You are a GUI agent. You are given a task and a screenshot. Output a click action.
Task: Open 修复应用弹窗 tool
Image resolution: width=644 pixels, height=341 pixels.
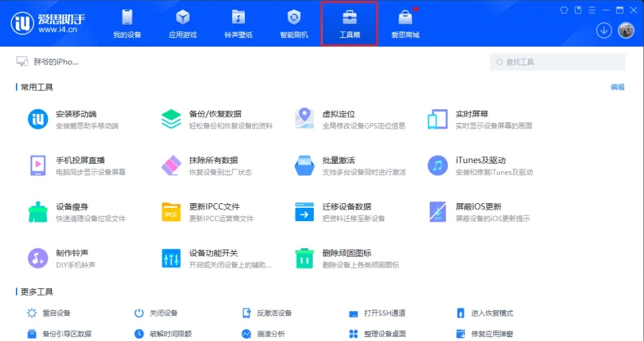pyautogui.click(x=484, y=334)
